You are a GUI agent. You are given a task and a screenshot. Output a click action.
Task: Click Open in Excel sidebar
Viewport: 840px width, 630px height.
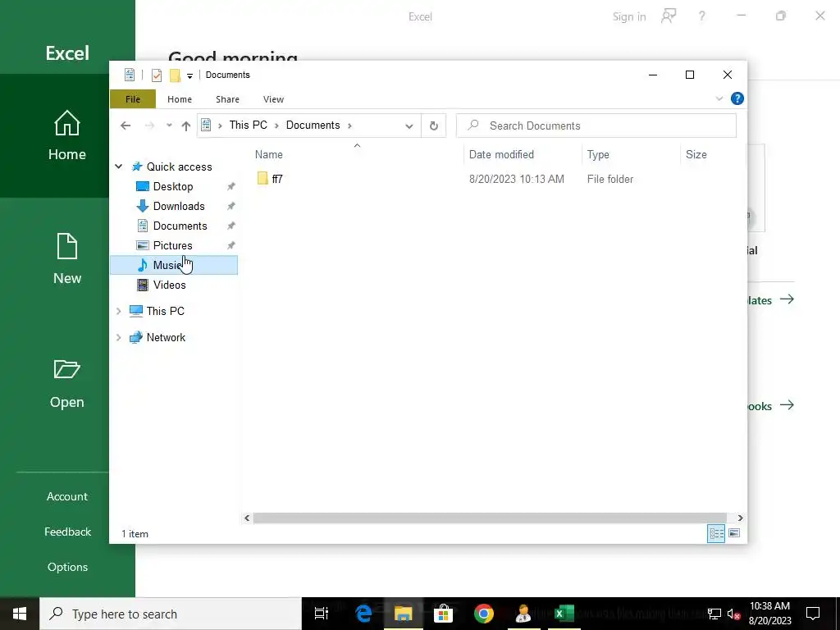pyautogui.click(x=67, y=384)
